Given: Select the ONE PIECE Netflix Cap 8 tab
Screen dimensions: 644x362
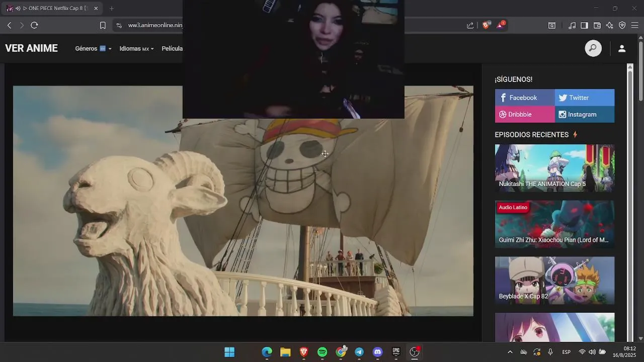Looking at the screenshot, I should pos(52,9).
